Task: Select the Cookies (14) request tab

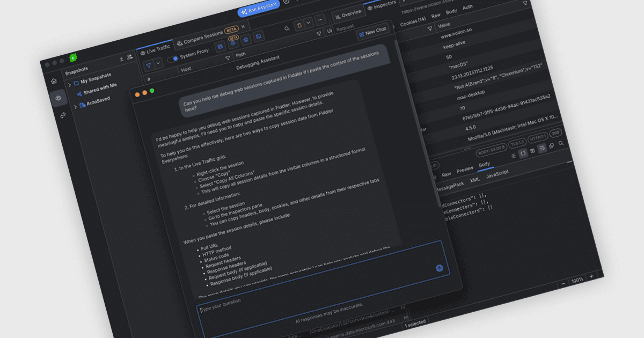Action: 414,21
